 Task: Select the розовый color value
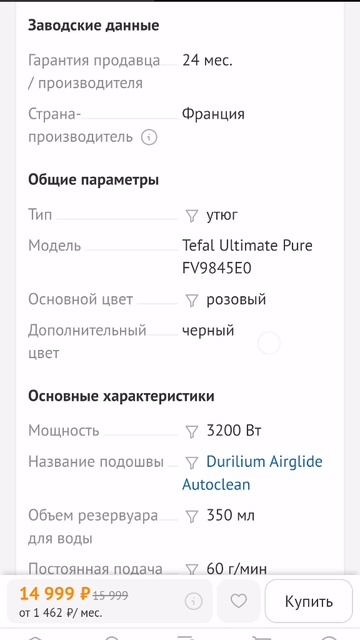pos(236,300)
